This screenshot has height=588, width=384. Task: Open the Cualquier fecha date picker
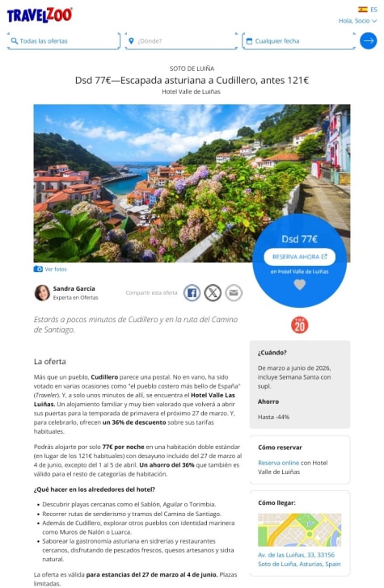click(299, 41)
